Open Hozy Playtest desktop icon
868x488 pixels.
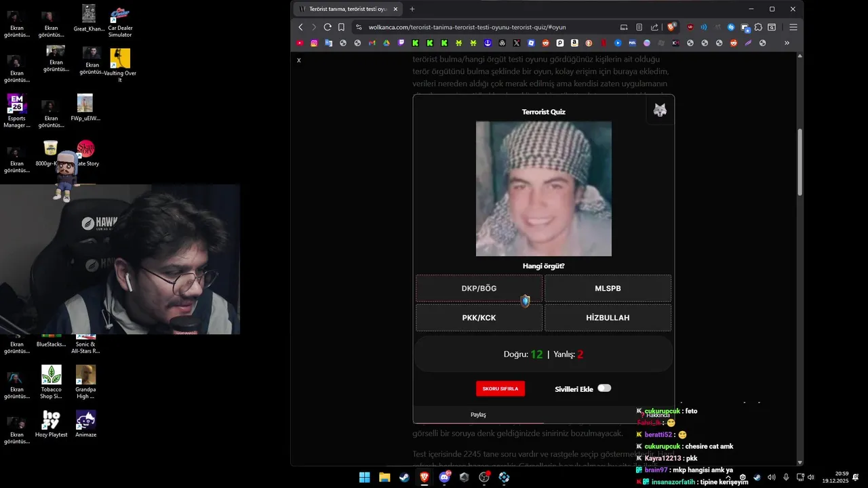tap(51, 424)
